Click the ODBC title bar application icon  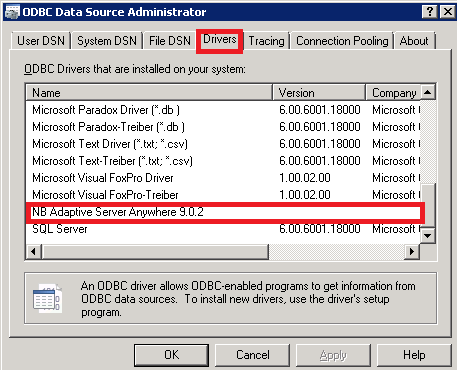pyautogui.click(x=12, y=12)
